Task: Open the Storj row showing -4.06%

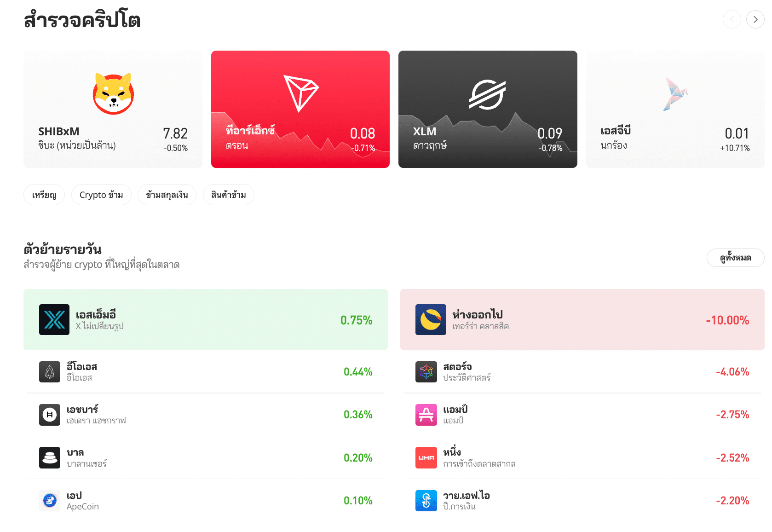Action: (582, 372)
